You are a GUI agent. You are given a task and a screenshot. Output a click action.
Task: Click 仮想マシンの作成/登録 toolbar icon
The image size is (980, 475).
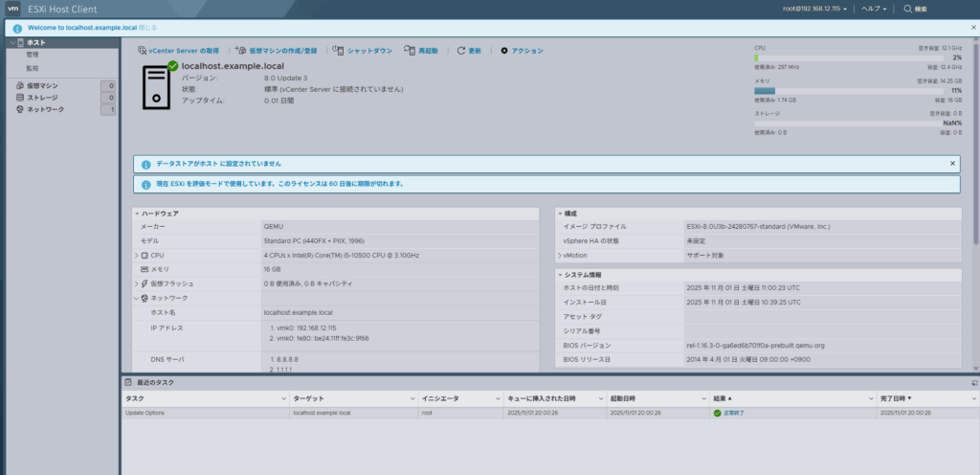[x=240, y=51]
